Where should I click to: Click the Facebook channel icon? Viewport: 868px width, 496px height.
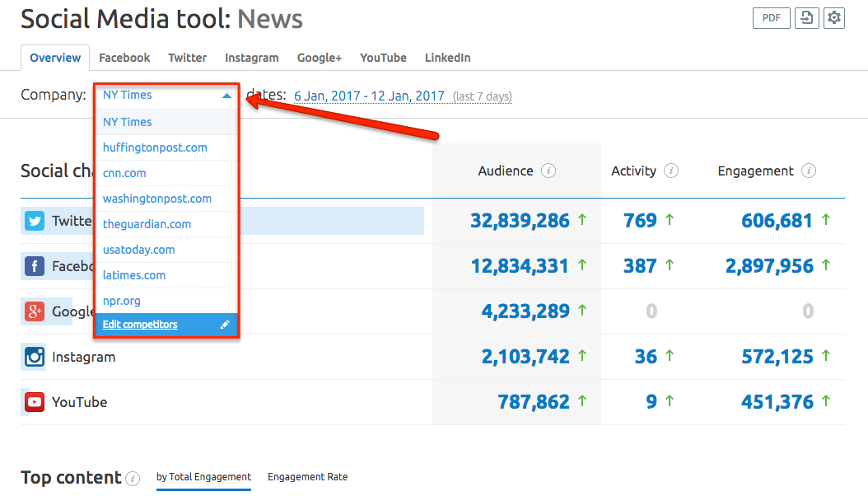(34, 265)
